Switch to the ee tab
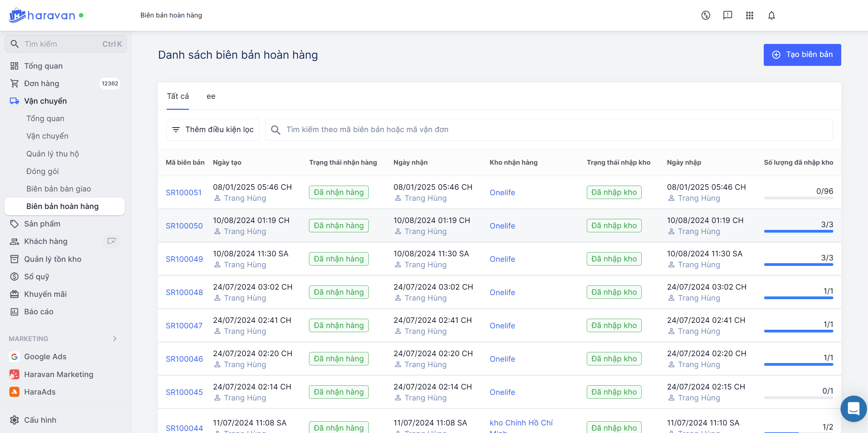The height and width of the screenshot is (433, 868). pos(211,96)
